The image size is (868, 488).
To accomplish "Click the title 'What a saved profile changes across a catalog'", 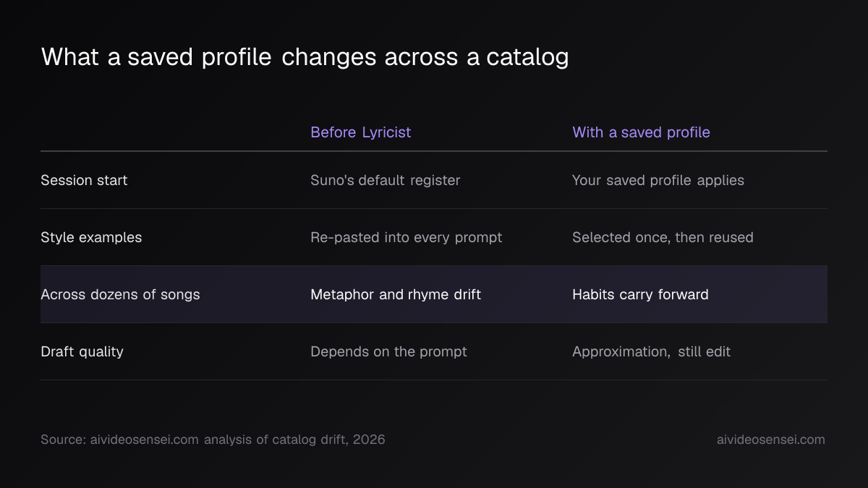I will [305, 57].
